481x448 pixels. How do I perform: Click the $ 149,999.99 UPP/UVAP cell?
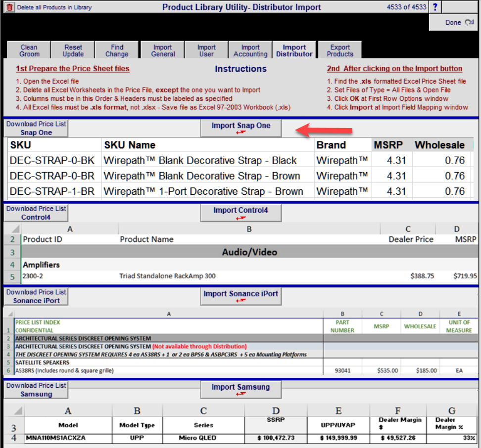[x=338, y=438]
